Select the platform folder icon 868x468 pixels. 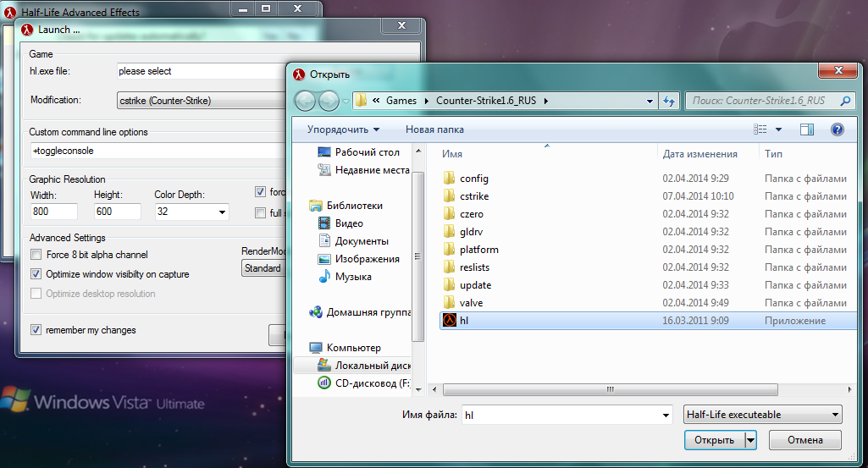coord(449,249)
